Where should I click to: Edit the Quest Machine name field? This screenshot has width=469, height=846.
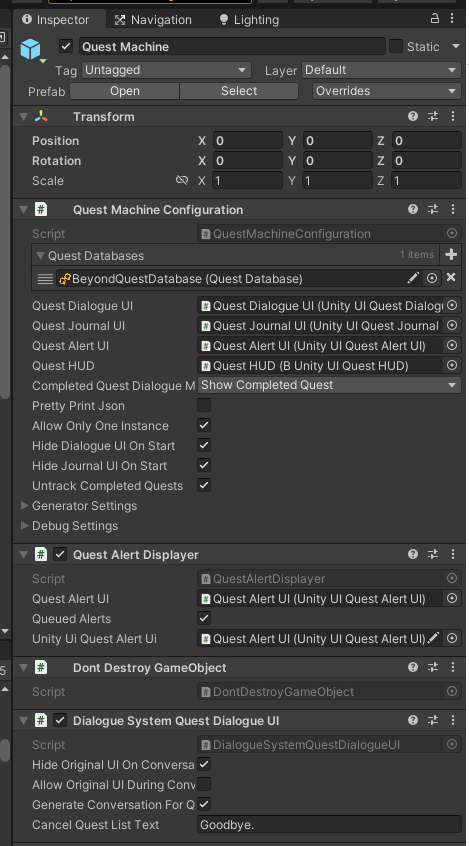point(232,46)
